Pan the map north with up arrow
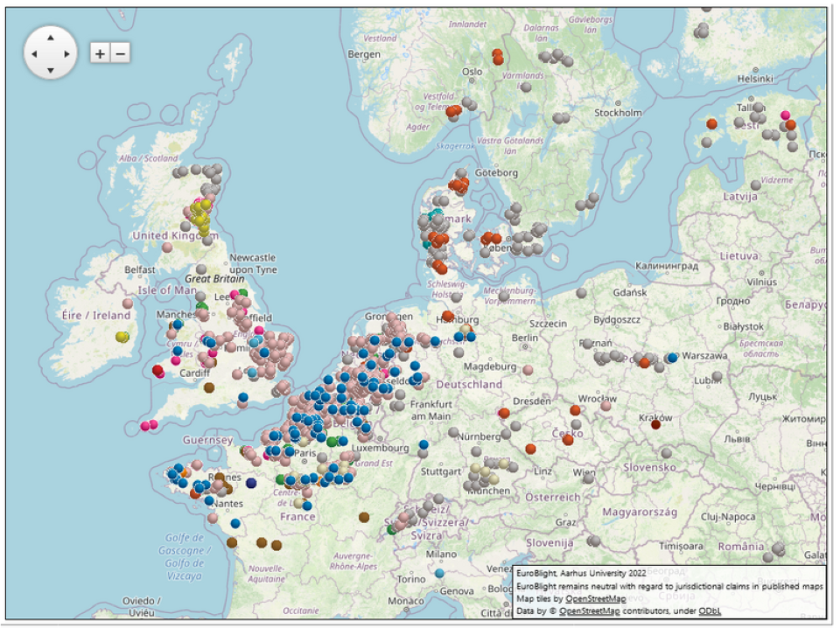840x628 pixels. [51, 38]
